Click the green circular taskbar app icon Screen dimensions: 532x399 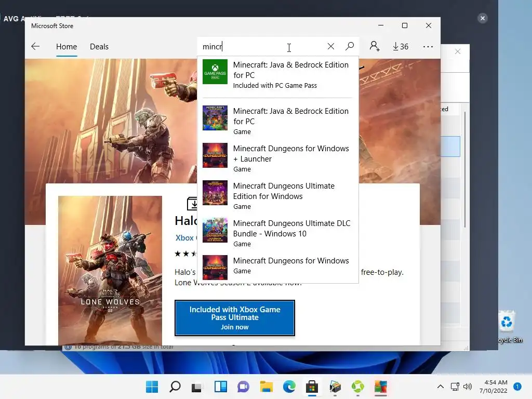pos(357,387)
